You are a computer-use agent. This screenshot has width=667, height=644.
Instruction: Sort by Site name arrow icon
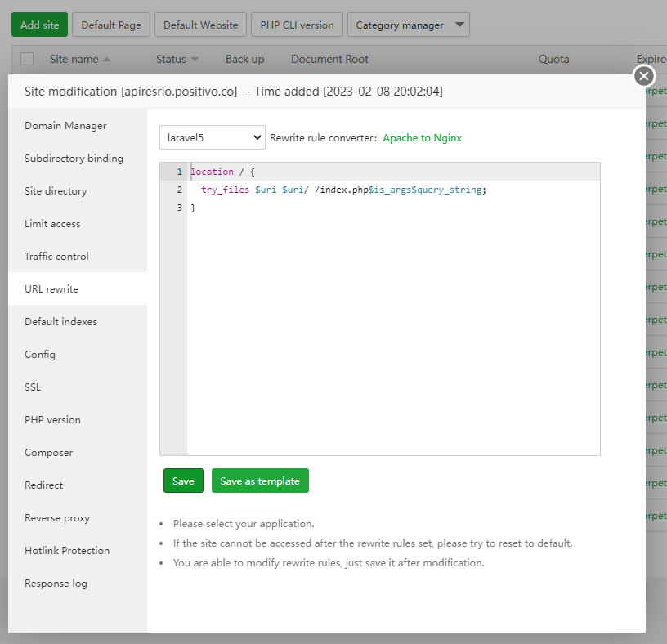click(x=107, y=60)
